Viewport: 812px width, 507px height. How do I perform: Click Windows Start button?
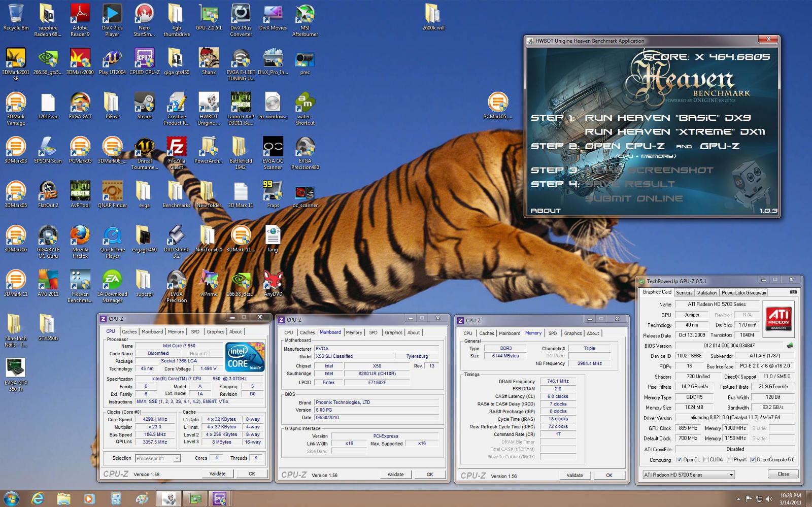click(x=11, y=499)
